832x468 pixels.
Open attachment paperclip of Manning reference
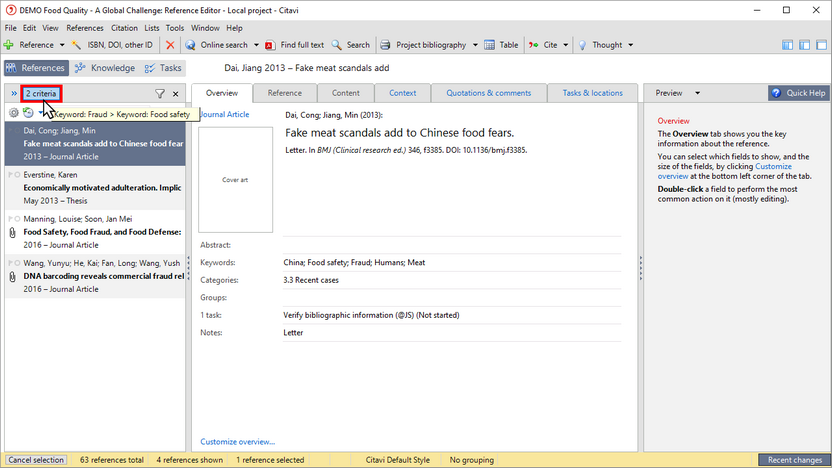[x=13, y=232]
